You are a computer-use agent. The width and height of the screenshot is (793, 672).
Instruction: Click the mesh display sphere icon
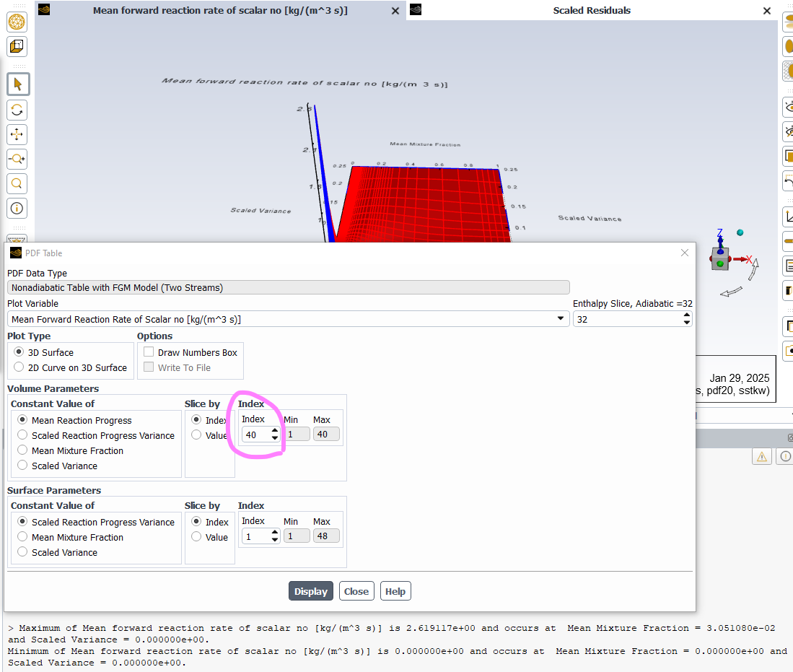tap(17, 22)
